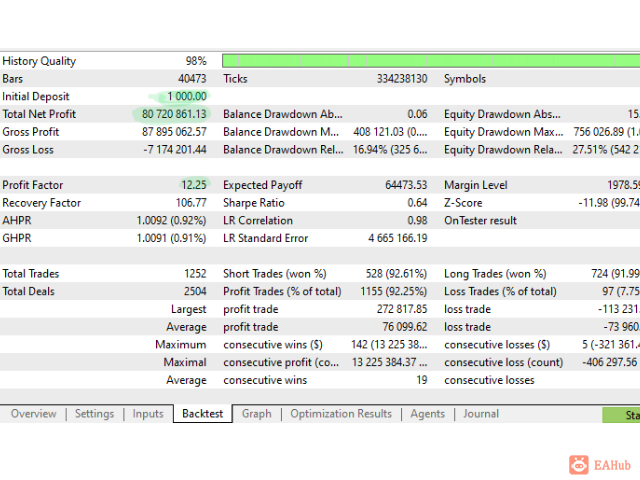Click Expected Payoff value 64473.53

click(406, 185)
